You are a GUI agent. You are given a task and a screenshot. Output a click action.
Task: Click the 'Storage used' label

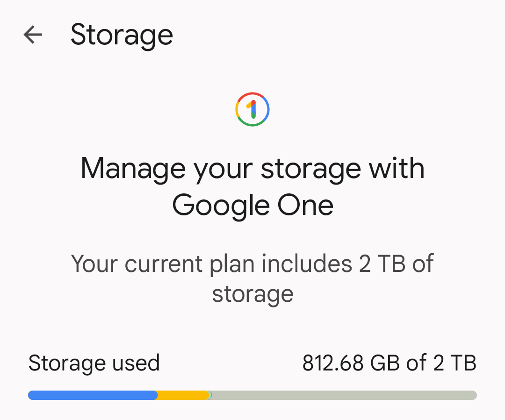[94, 363]
